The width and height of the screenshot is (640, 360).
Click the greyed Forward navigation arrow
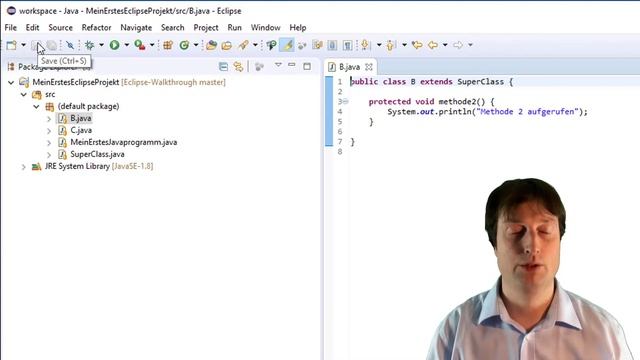pos(458,45)
